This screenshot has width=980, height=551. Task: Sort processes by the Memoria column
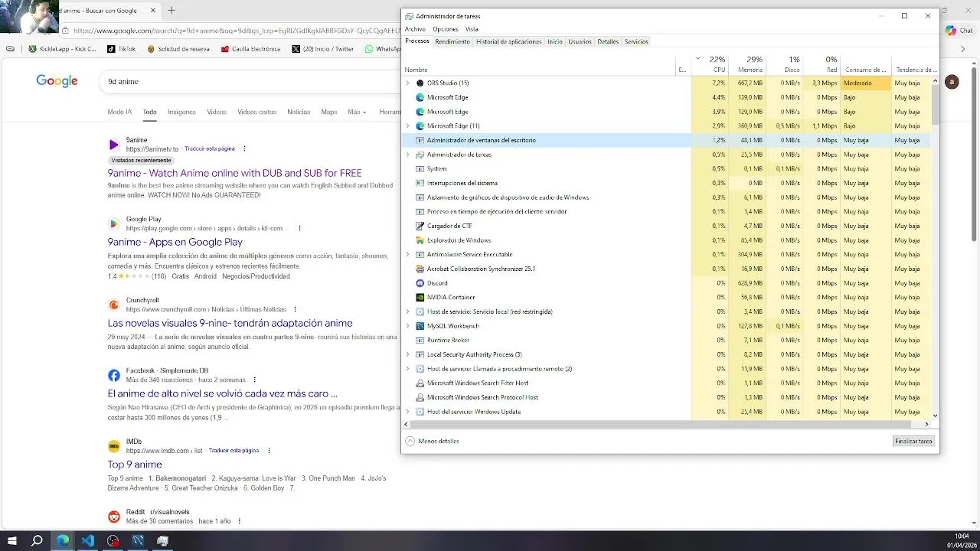[x=746, y=64]
